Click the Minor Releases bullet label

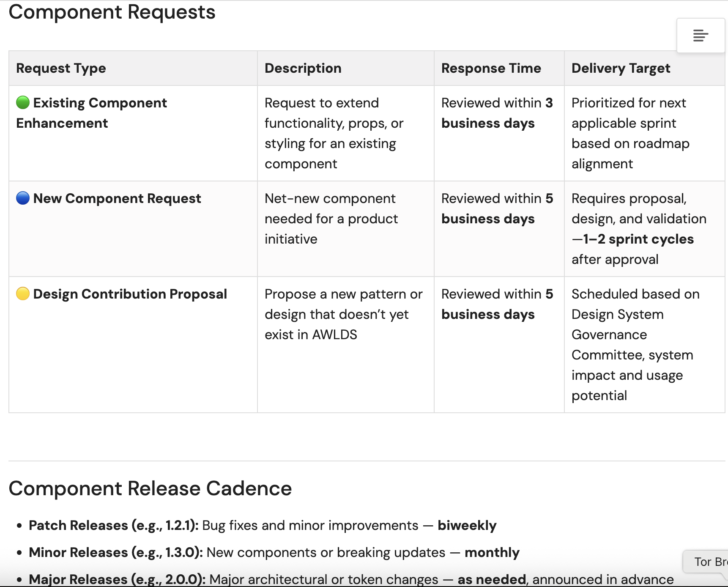tap(115, 552)
